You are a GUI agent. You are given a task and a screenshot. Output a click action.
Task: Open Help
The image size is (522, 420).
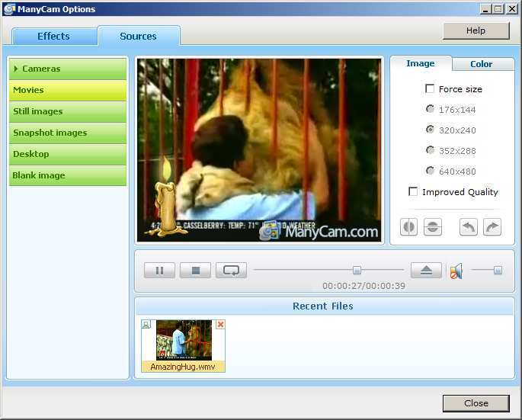[476, 30]
